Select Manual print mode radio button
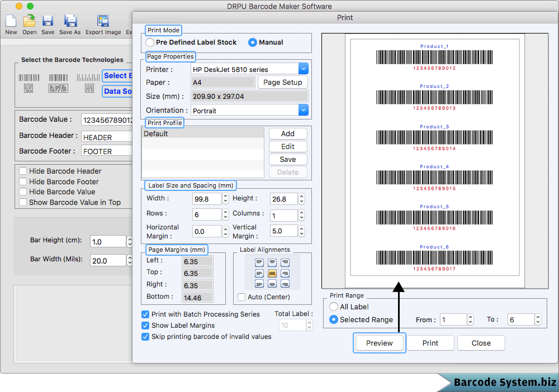 (x=253, y=42)
